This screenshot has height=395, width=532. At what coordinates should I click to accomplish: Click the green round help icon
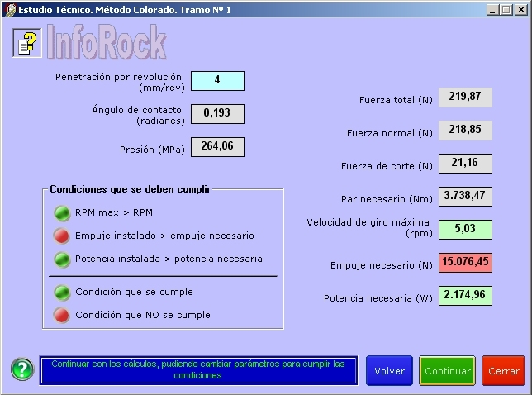click(x=21, y=369)
